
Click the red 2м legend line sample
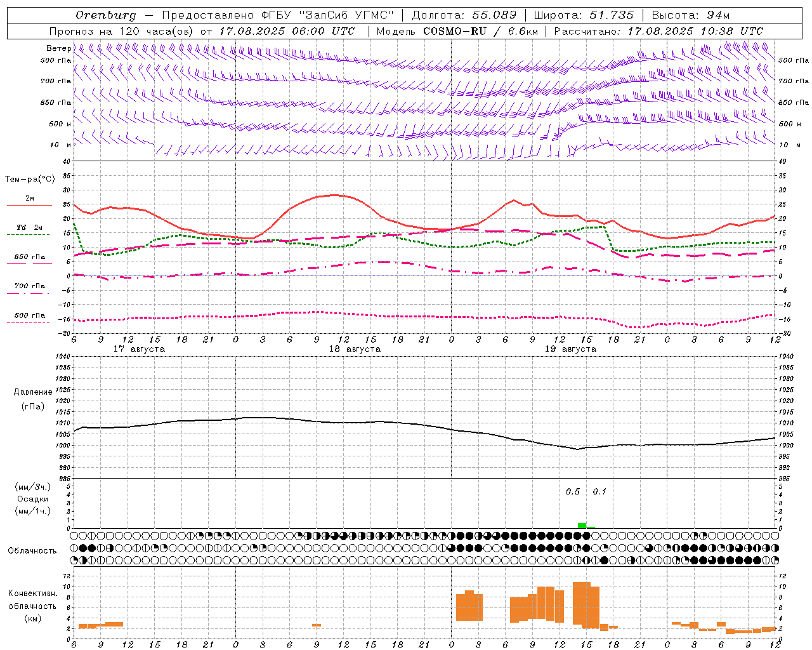(29, 206)
